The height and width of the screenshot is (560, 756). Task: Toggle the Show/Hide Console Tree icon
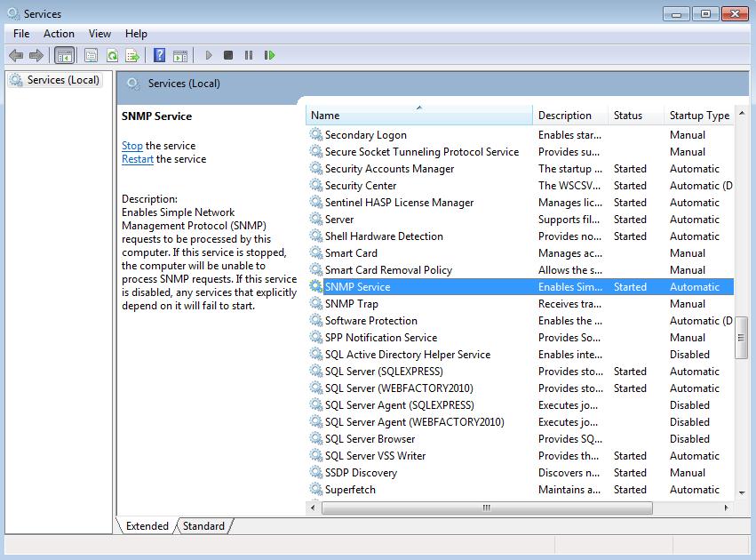(64, 55)
